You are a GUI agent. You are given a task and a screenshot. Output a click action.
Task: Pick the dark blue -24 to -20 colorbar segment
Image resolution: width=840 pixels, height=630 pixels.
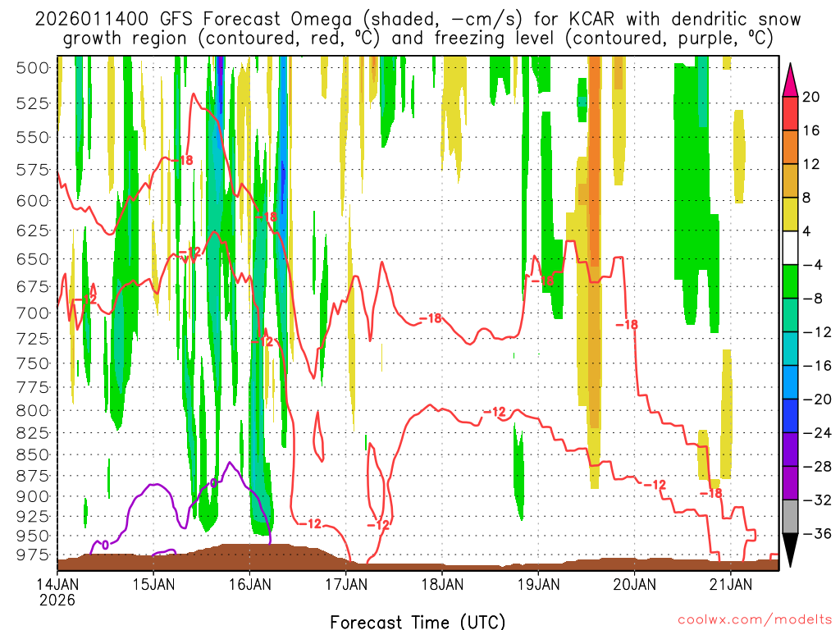coord(790,416)
